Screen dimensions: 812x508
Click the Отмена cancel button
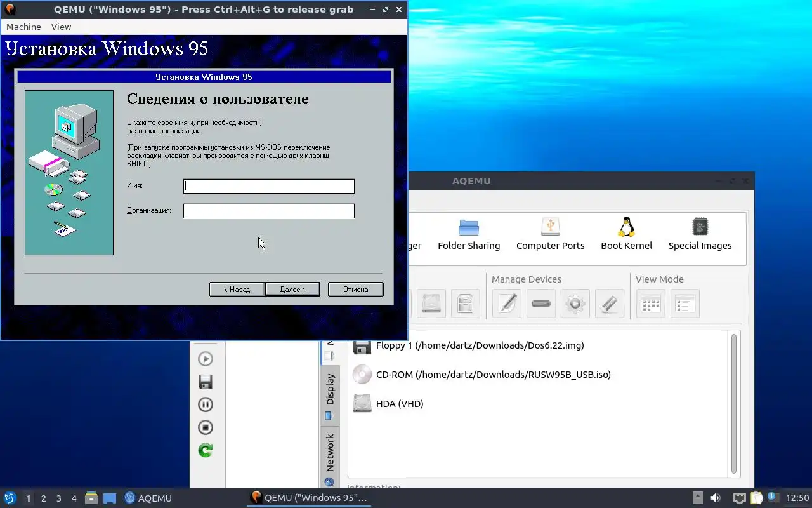tap(355, 289)
